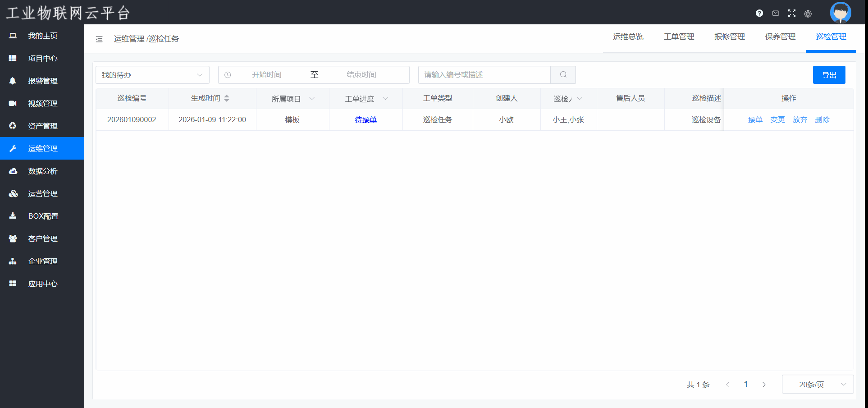
Task: Click the search magnifier button
Action: click(x=563, y=75)
